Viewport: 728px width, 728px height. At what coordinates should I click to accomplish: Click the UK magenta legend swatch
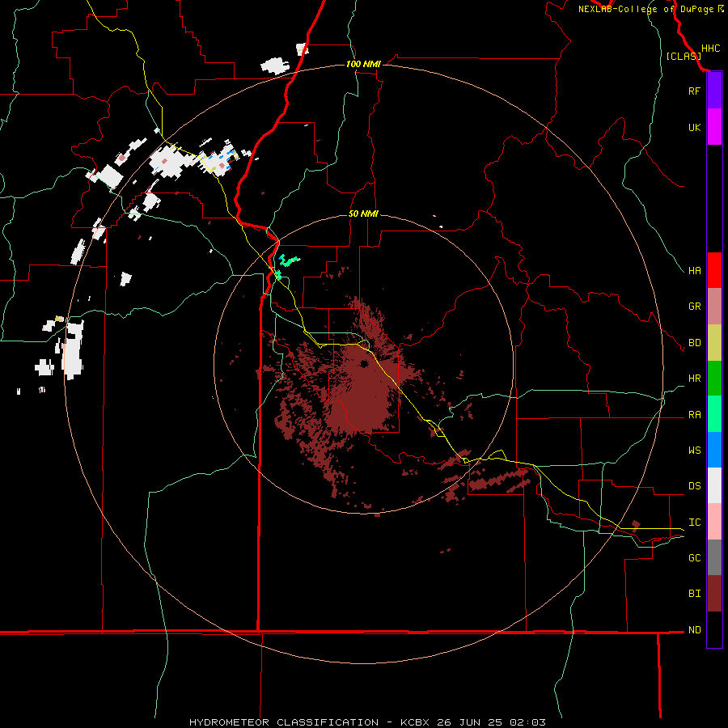[x=714, y=127]
